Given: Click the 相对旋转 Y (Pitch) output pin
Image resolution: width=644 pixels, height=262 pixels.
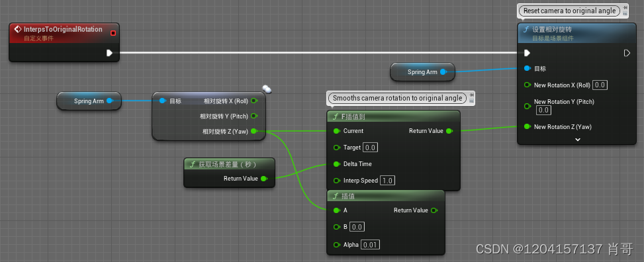Looking at the screenshot, I should 253,116.
